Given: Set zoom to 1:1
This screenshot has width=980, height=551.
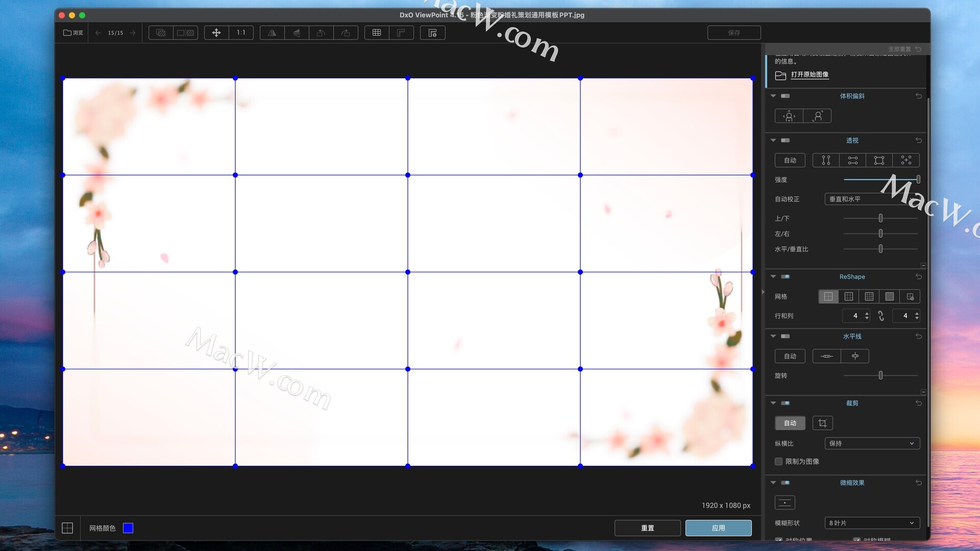Looking at the screenshot, I should 241,33.
